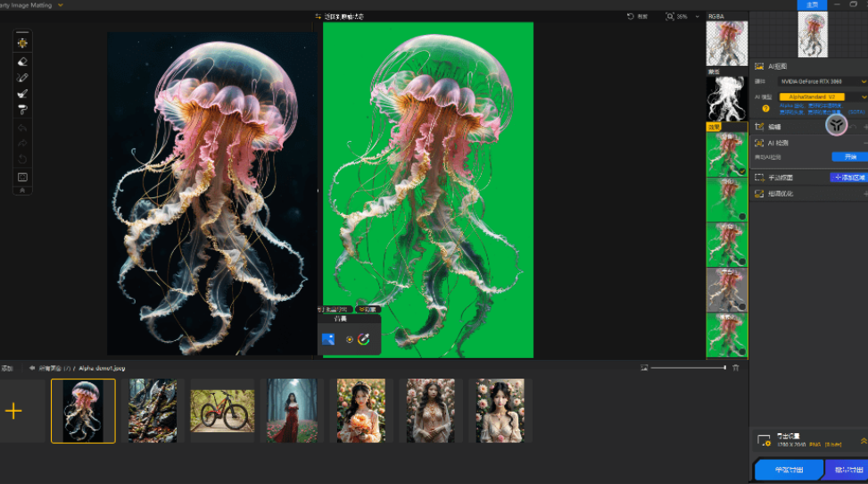Click the yellow question mark help icon
This screenshot has width=868, height=484.
coord(765,108)
